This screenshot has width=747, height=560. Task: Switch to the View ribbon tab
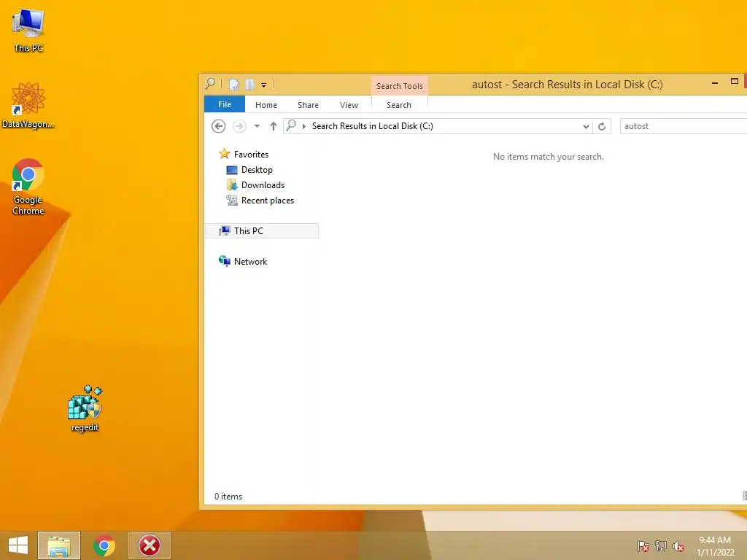point(349,105)
